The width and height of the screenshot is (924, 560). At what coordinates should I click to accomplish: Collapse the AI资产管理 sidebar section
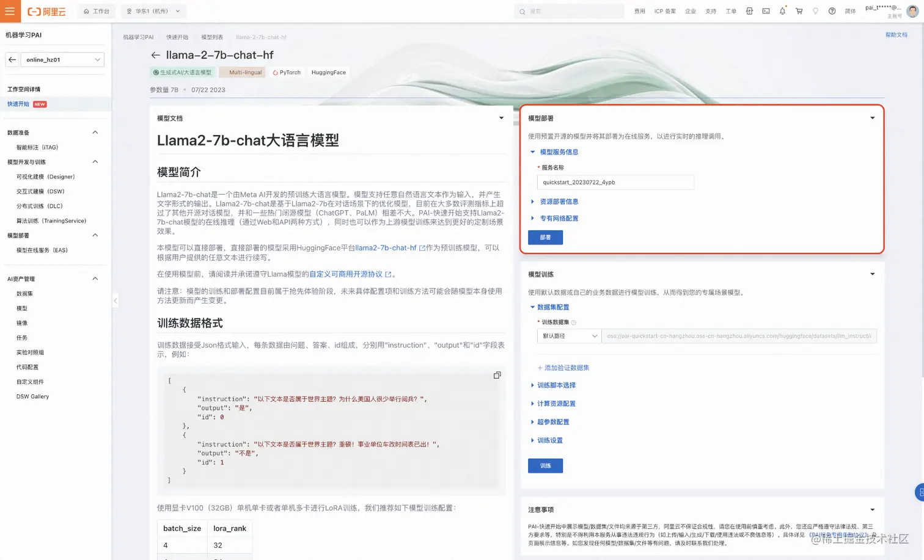[x=95, y=278]
